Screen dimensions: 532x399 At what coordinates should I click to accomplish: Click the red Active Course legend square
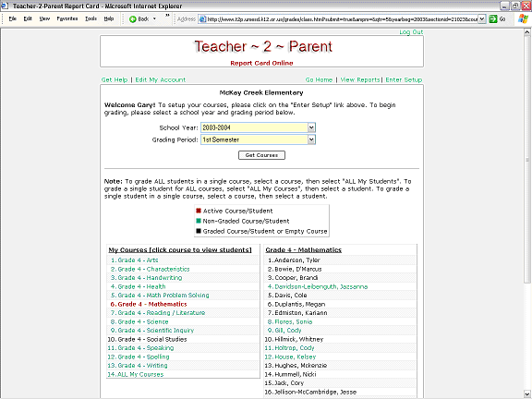[x=199, y=211]
